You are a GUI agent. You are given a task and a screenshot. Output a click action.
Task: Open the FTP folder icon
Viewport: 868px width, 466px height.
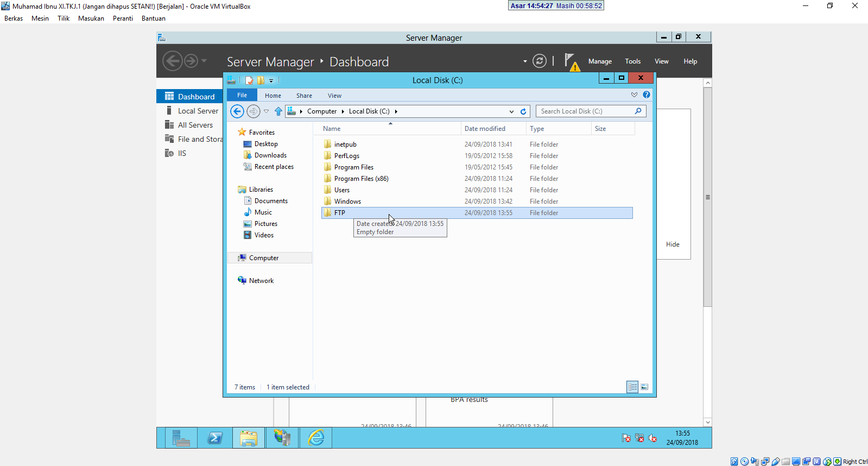[x=327, y=213]
